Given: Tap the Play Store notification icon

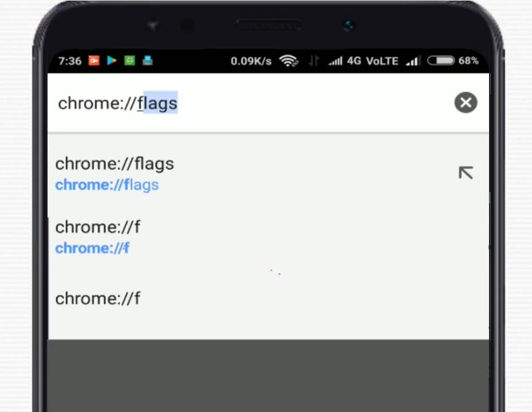Looking at the screenshot, I should click(112, 61).
